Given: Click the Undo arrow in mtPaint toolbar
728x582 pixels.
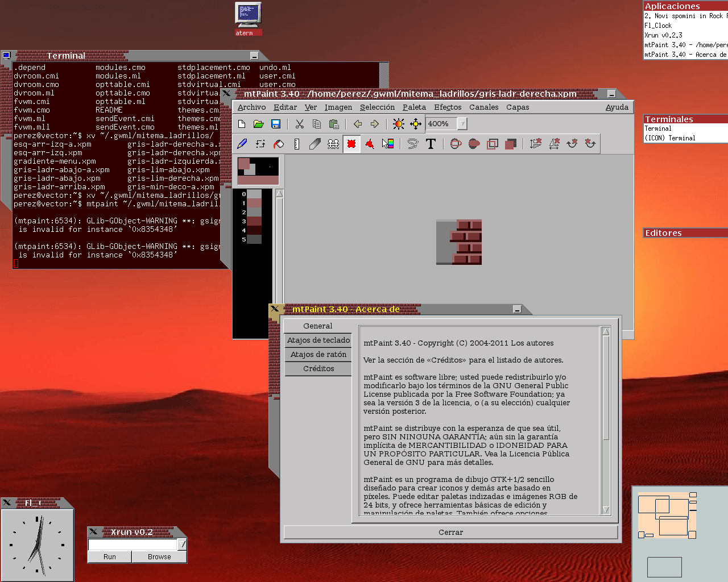Looking at the screenshot, I should pyautogui.click(x=358, y=124).
